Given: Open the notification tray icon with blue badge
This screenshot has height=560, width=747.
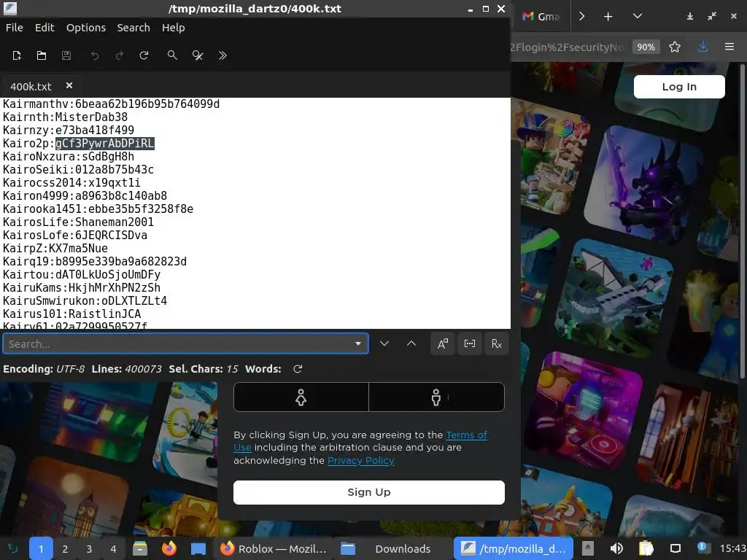Looking at the screenshot, I should (x=703, y=548).
